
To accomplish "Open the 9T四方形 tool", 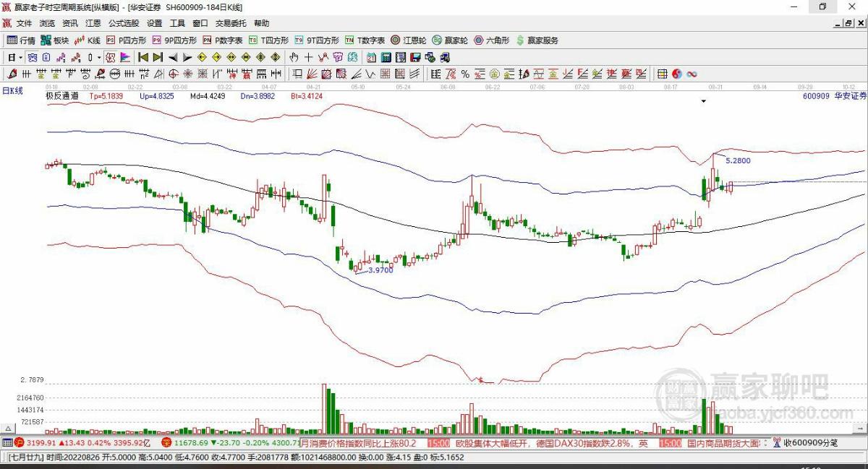I will click(x=317, y=40).
